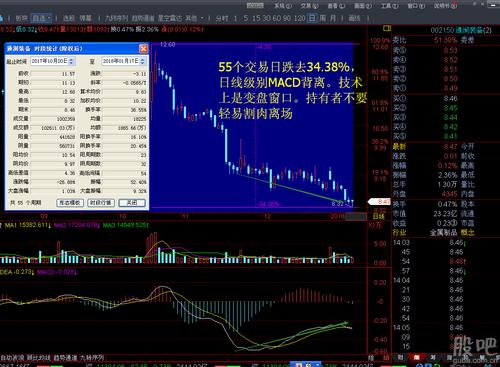The width and height of the screenshot is (500, 367).
Task: Switch to the 月 (monthly) period
Action: pos(333,18)
